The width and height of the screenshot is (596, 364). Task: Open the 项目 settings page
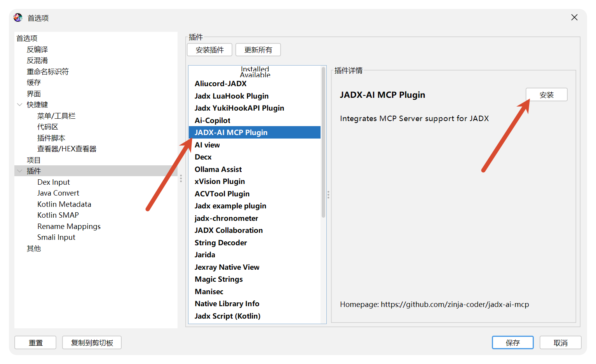point(34,160)
